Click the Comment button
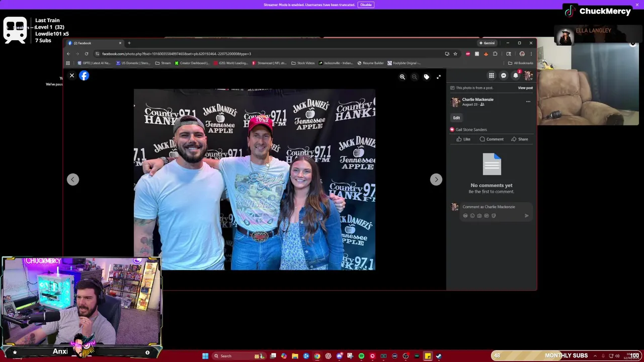The image size is (644, 362). (x=492, y=139)
